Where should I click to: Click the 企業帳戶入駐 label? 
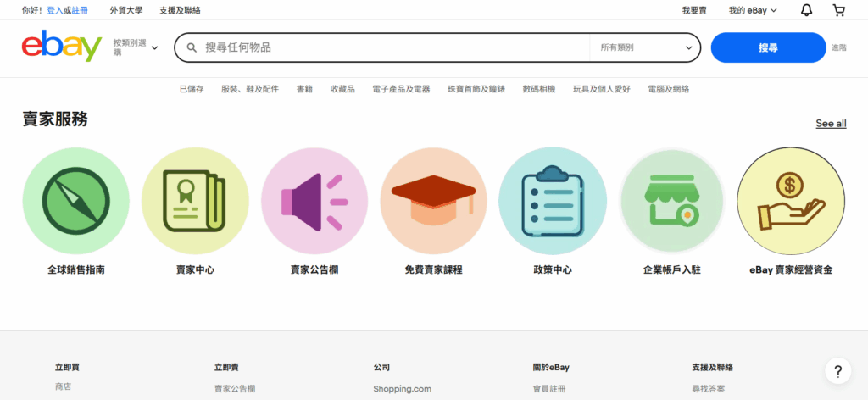point(671,270)
